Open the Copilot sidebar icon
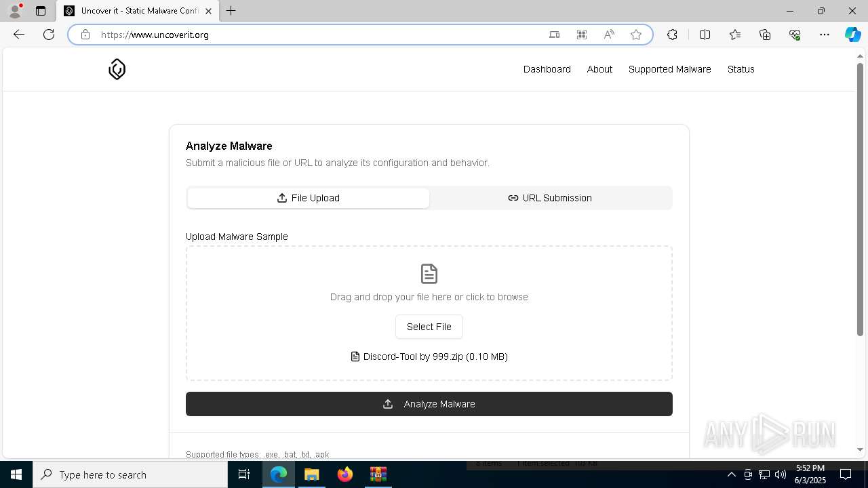 click(852, 35)
